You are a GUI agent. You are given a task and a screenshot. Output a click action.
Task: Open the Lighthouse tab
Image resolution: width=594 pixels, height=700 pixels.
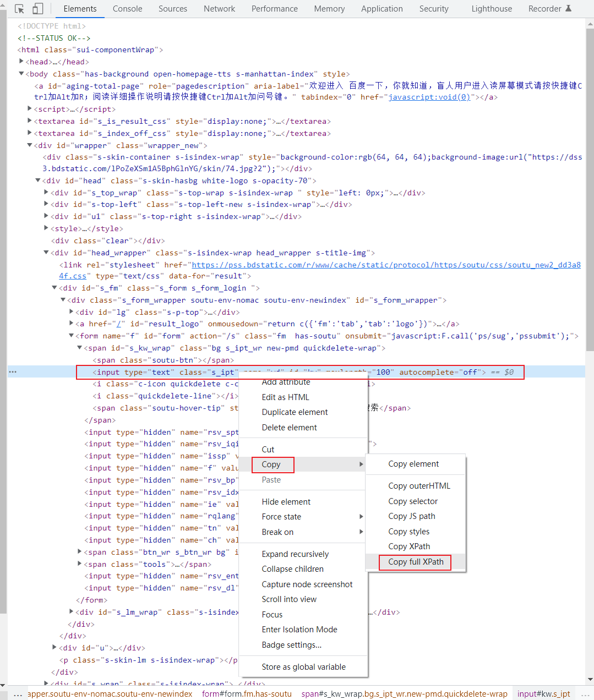pos(492,9)
